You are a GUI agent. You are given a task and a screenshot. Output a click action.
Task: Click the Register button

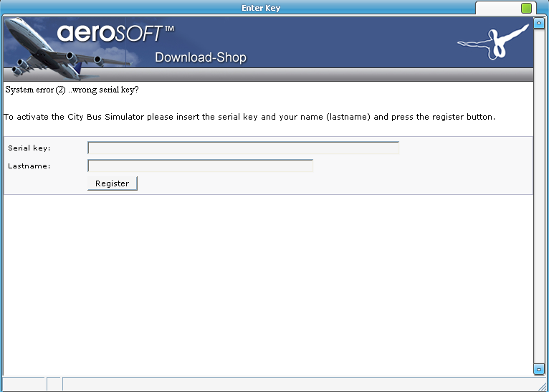click(113, 183)
